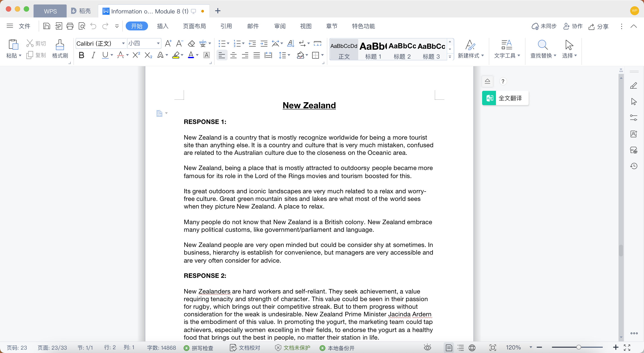Click the zoom slider handle

[x=578, y=347]
